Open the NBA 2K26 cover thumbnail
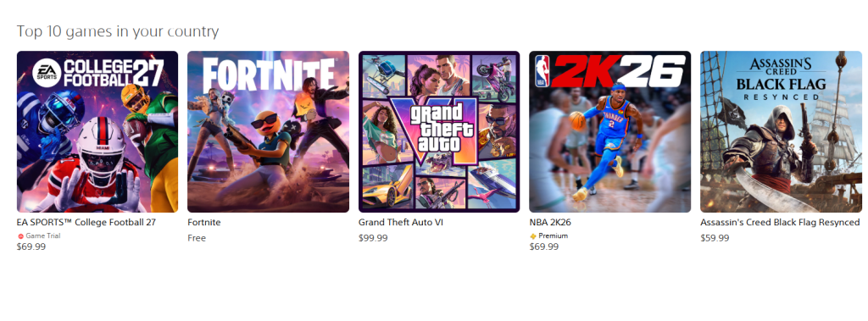The width and height of the screenshot is (868, 321). 610,132
